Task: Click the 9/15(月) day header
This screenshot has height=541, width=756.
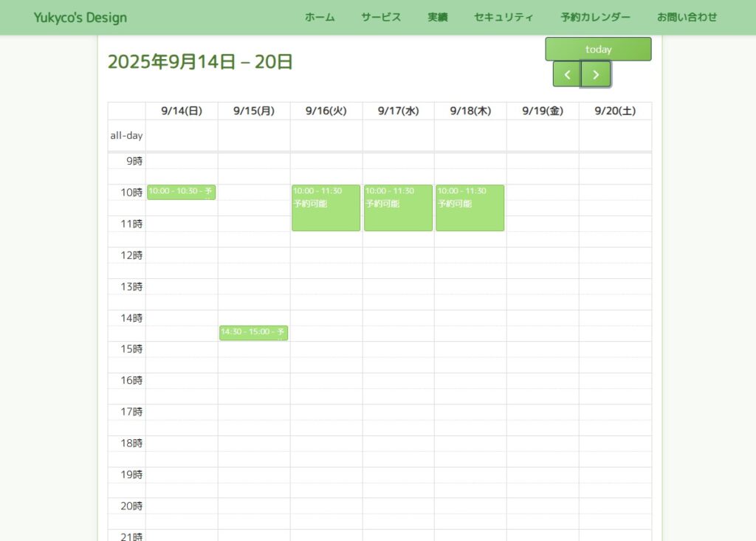Action: click(254, 111)
